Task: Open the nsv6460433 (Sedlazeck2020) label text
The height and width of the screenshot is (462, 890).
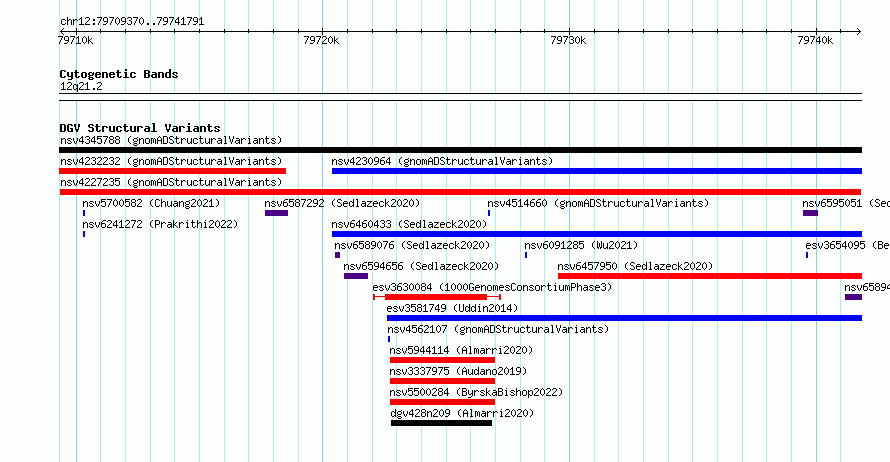Action: [409, 224]
